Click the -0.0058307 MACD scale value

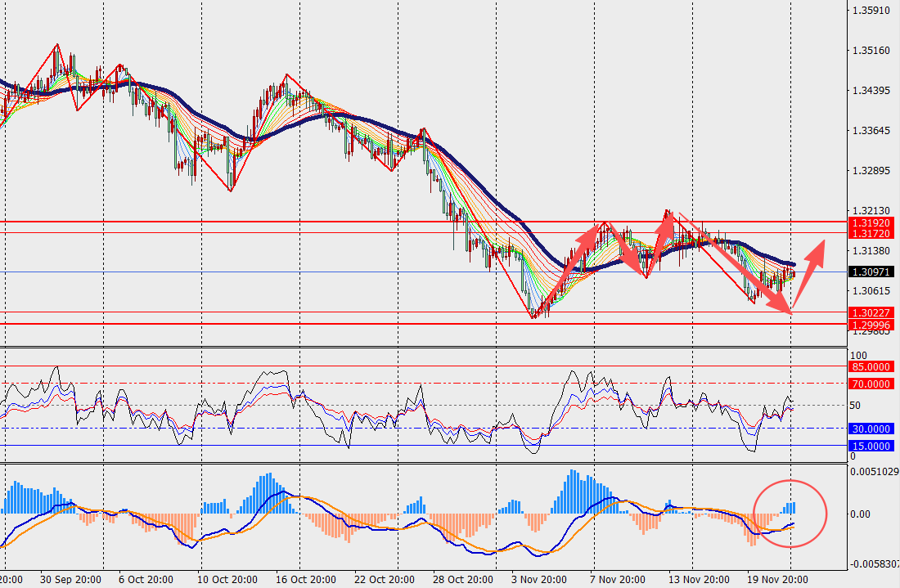[x=874, y=564]
